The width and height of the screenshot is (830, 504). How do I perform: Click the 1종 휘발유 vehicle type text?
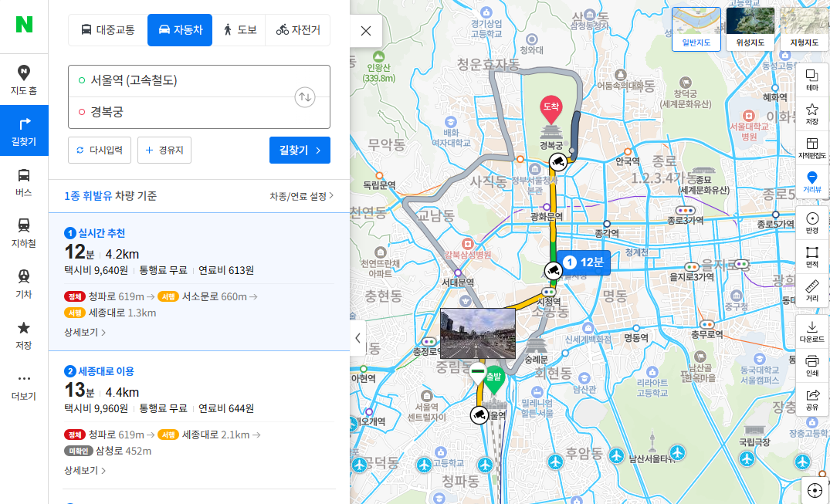click(x=88, y=196)
